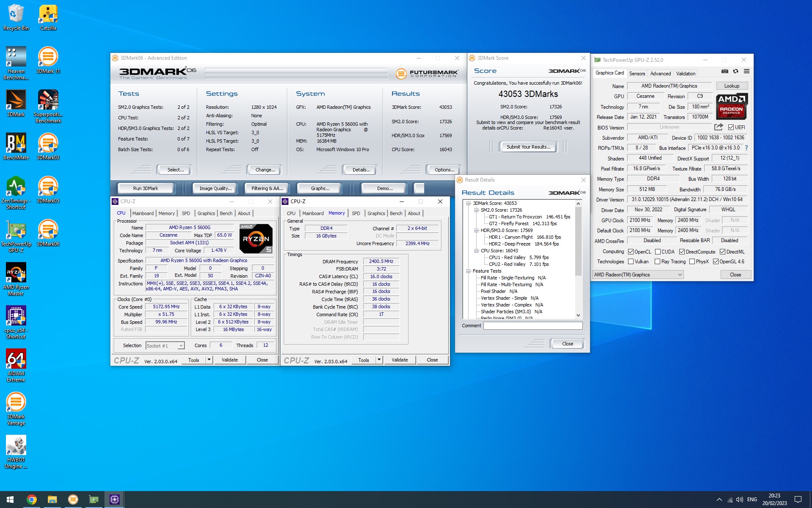This screenshot has height=508, width=812.
Task: Click Close button in Result Details
Action: (x=568, y=344)
